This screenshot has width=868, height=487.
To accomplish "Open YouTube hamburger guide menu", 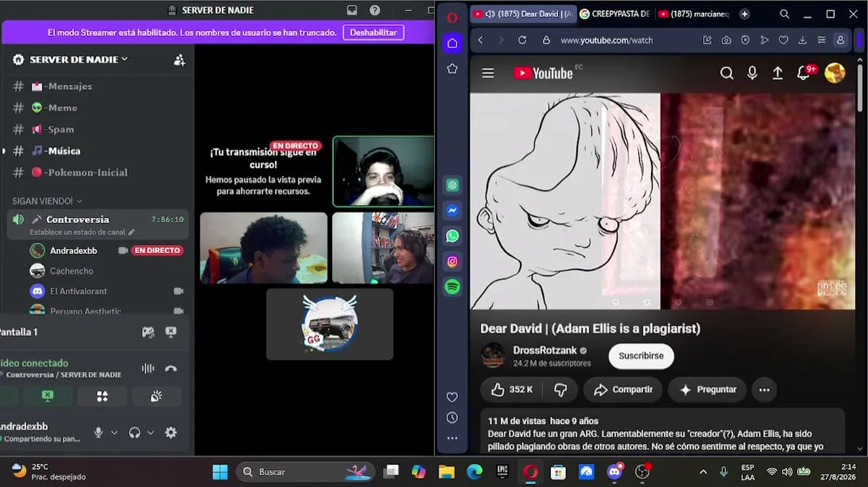I will 488,73.
